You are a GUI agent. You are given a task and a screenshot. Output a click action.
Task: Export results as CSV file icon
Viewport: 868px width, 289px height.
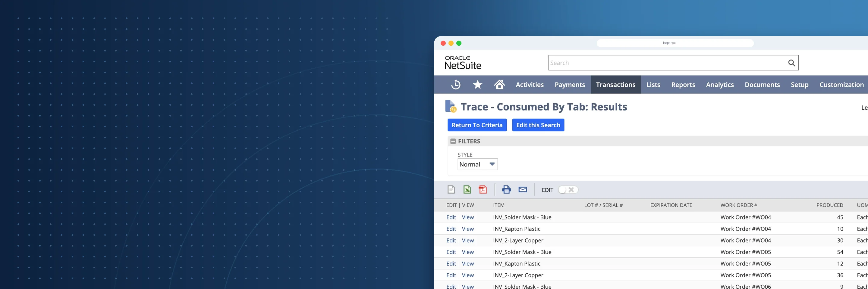(451, 190)
